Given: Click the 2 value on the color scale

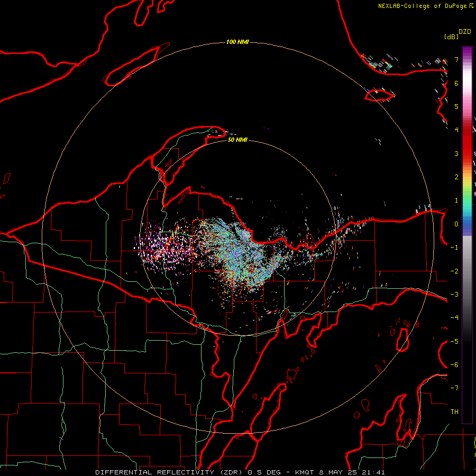Looking at the screenshot, I should (x=456, y=177).
